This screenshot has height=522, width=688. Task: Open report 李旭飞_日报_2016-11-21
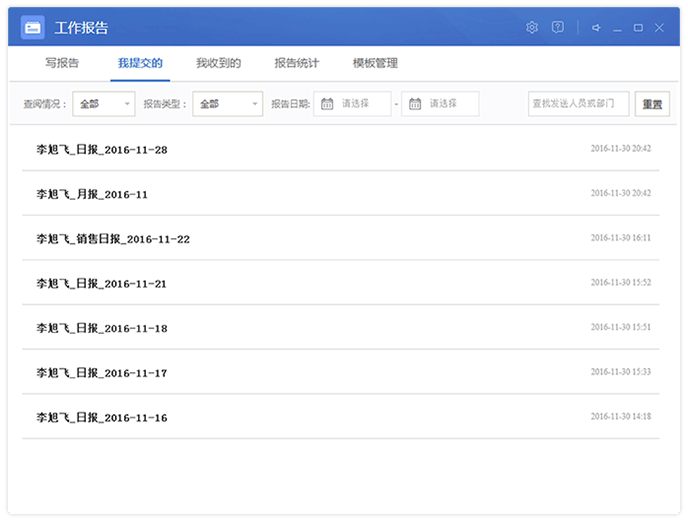point(340,283)
